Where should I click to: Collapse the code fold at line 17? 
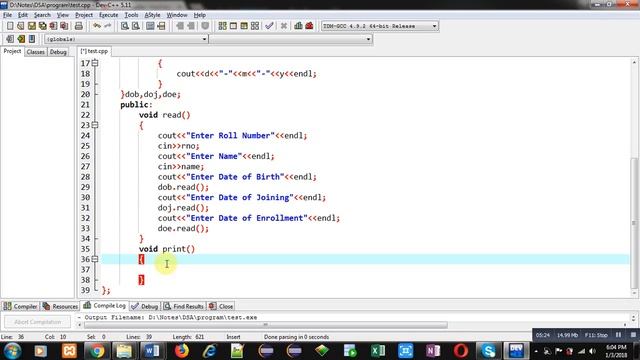tap(95, 63)
